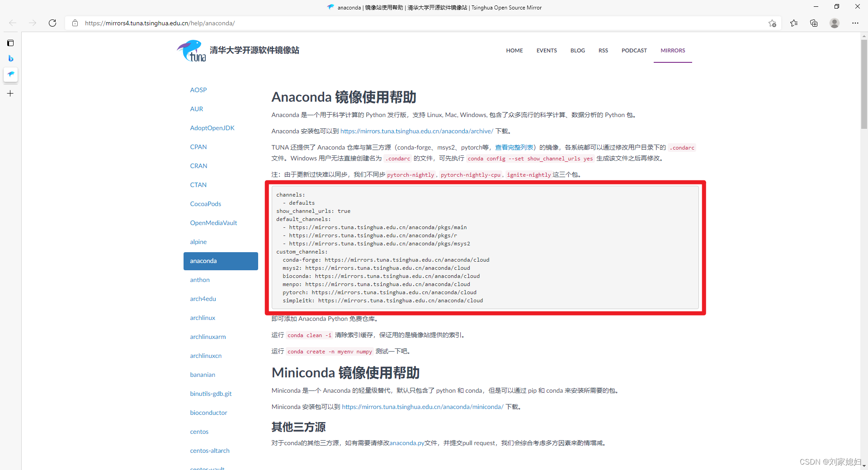868x470 pixels.
Task: Click the TUNA logo in the site header
Action: [x=191, y=51]
